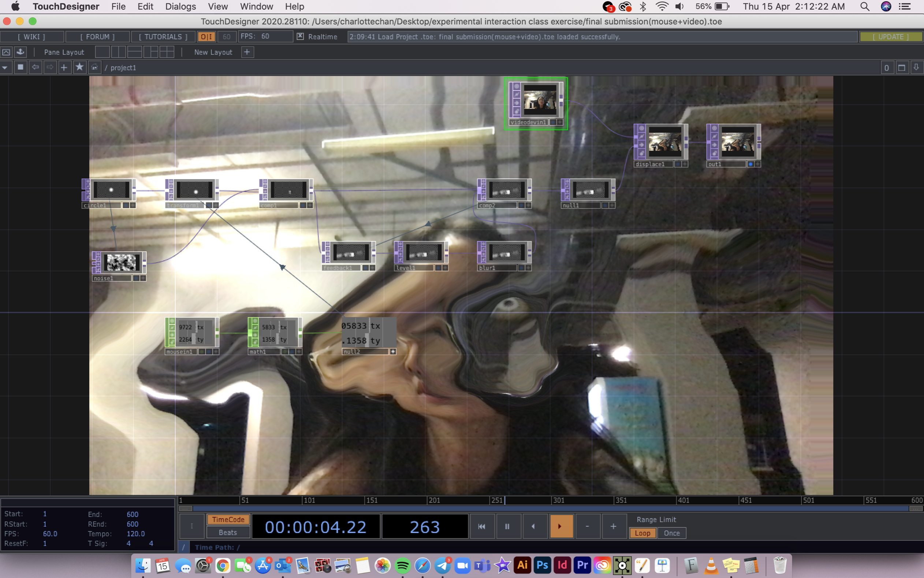Click the bookmark star icon in pane bar
The image size is (924, 578).
[x=79, y=68]
